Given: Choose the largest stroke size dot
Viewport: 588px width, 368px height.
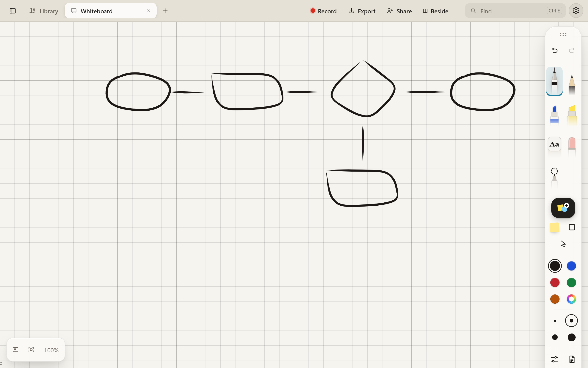Looking at the screenshot, I should 571,337.
